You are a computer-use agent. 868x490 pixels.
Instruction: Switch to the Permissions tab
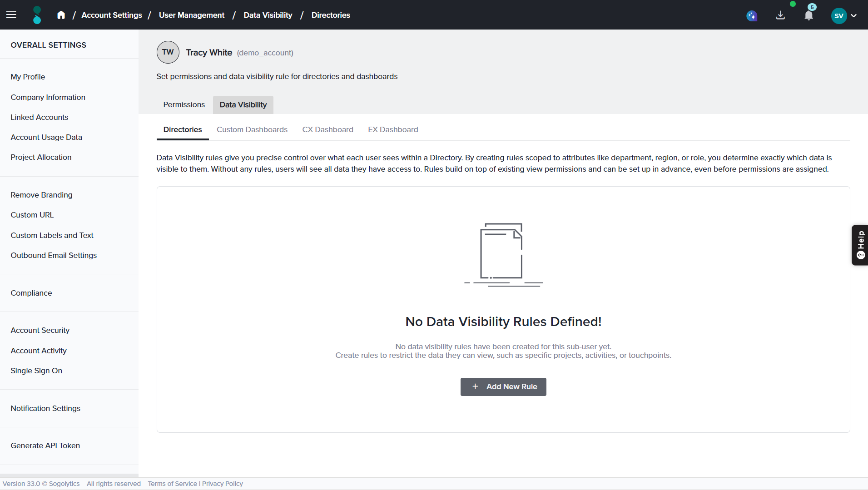[x=184, y=105]
